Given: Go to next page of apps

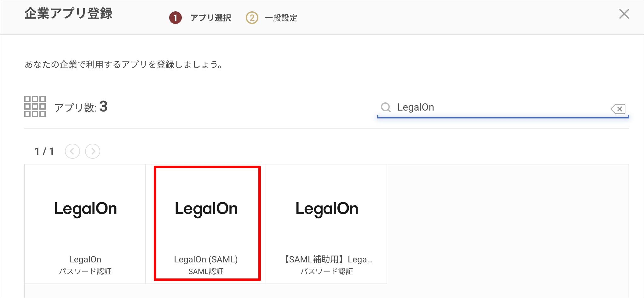Looking at the screenshot, I should pyautogui.click(x=93, y=151).
